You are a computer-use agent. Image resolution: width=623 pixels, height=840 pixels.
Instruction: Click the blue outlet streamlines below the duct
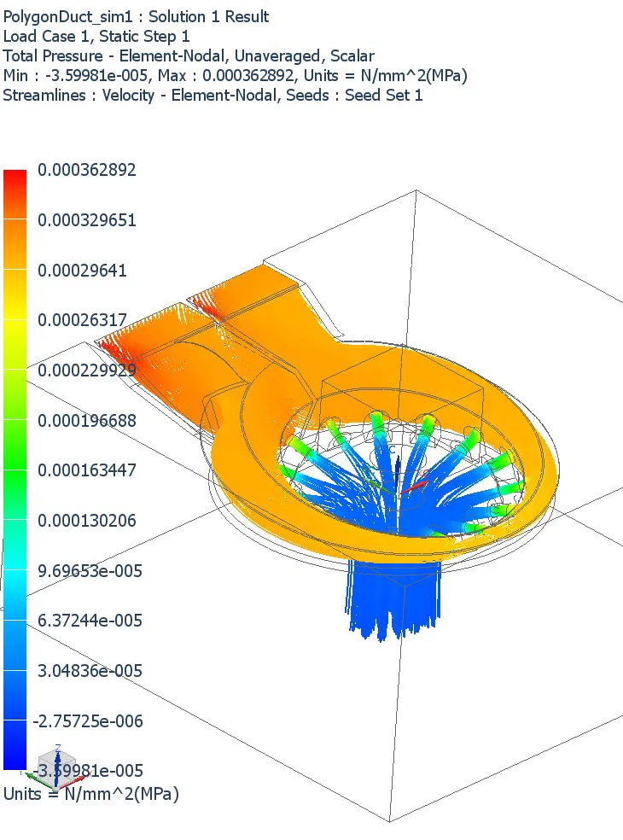click(x=393, y=599)
